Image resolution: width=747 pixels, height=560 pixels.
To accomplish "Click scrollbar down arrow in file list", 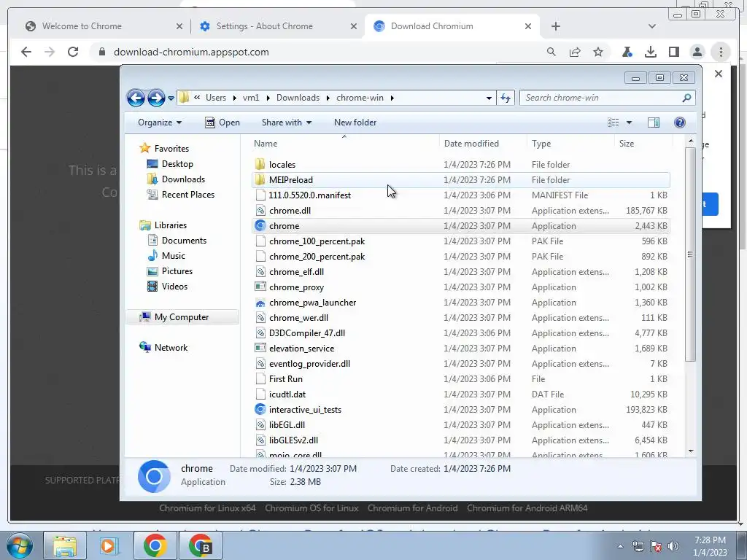I will pyautogui.click(x=690, y=451).
